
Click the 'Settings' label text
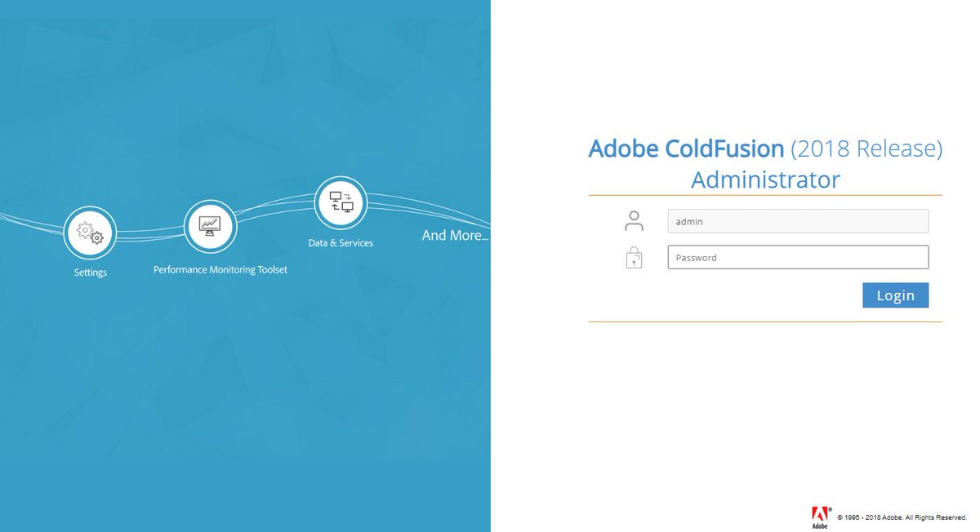click(90, 273)
